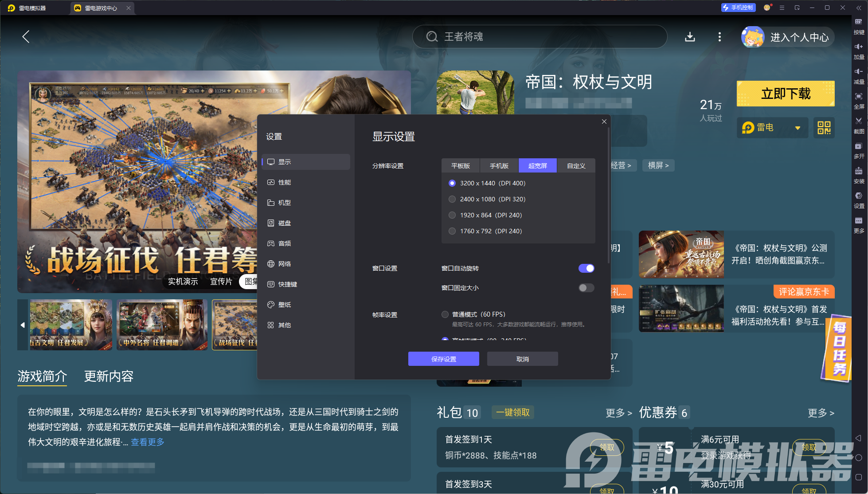868x494 pixels.
Task: Open the multi-instance 多开 sidebar icon
Action: (x=859, y=146)
